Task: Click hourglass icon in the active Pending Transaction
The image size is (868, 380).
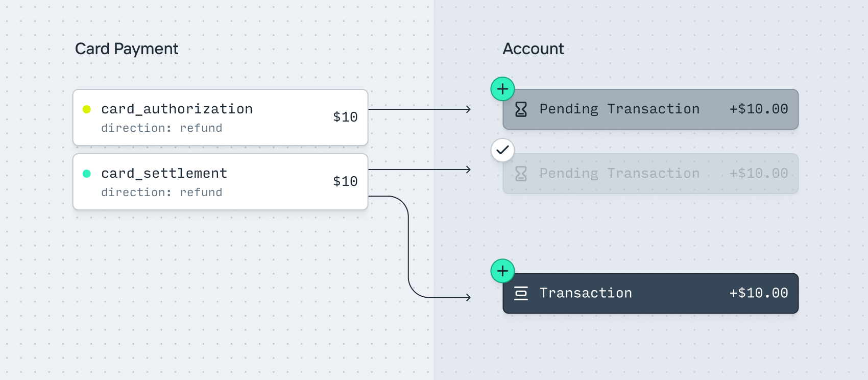Action: (x=521, y=109)
